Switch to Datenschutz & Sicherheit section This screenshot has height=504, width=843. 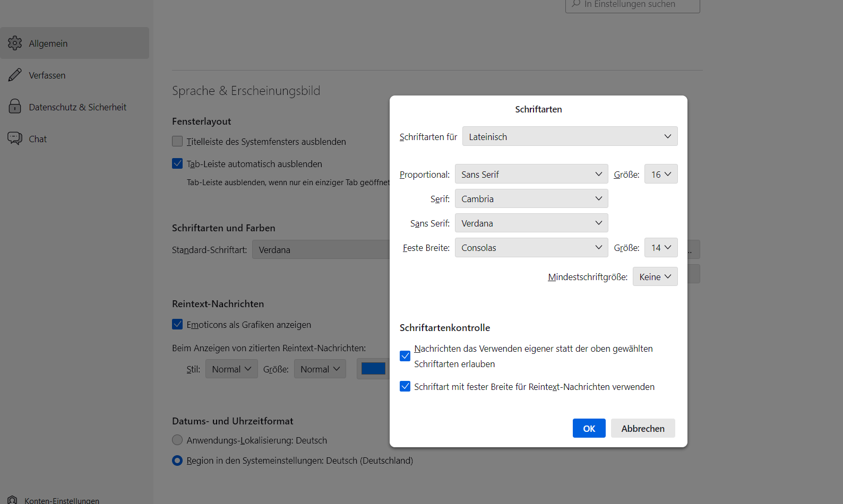pyautogui.click(x=78, y=107)
